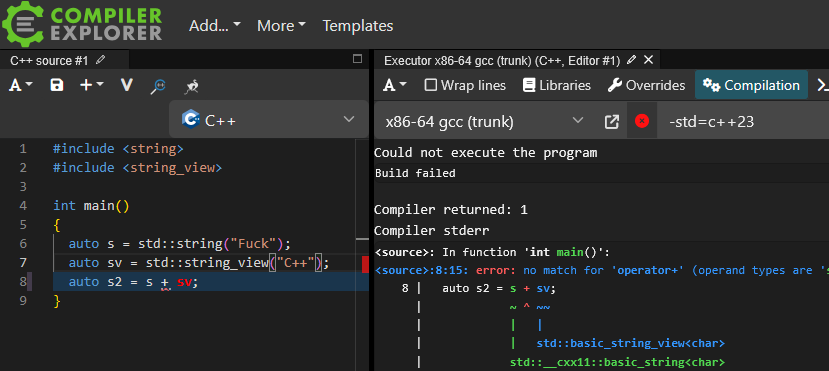Image resolution: width=829 pixels, height=371 pixels.
Task: Close the Executor tab
Action: point(649,60)
